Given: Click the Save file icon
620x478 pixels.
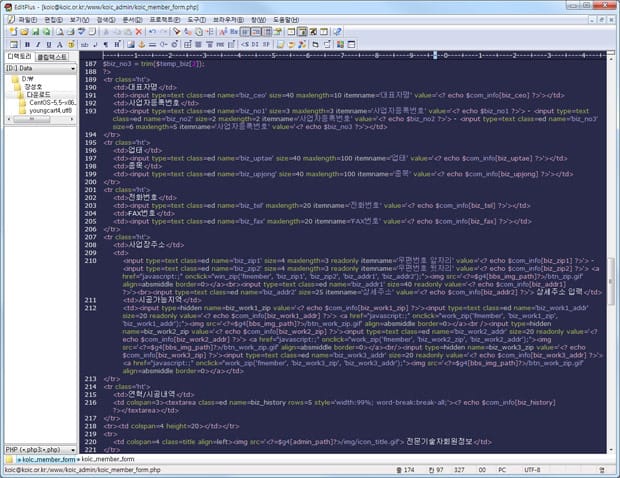Looking at the screenshot, I should 36,32.
